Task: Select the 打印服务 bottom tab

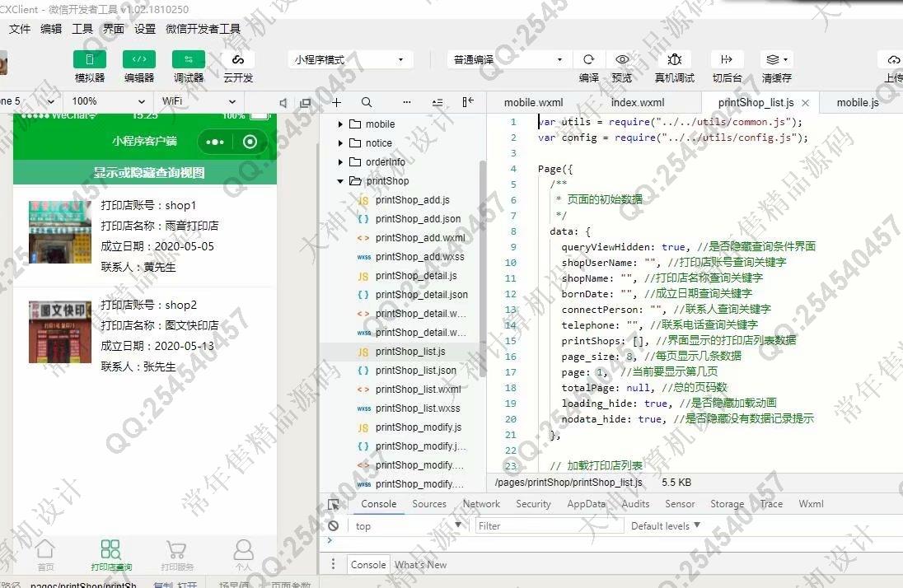Action: click(177, 555)
